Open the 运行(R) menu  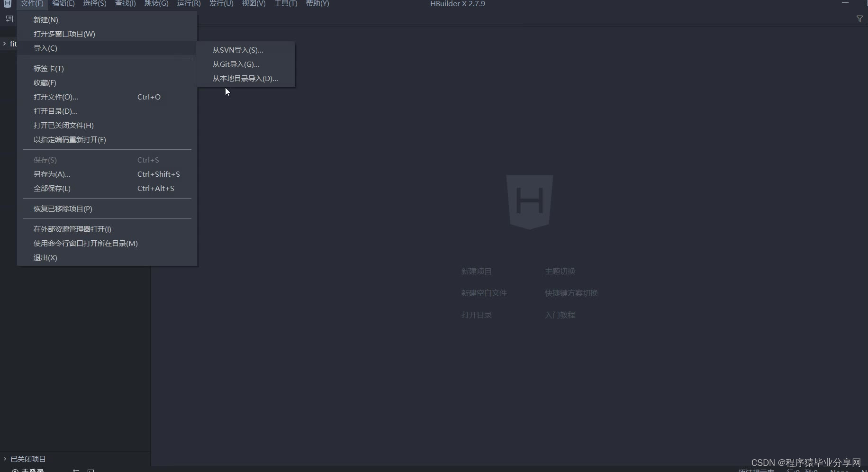pos(189,3)
